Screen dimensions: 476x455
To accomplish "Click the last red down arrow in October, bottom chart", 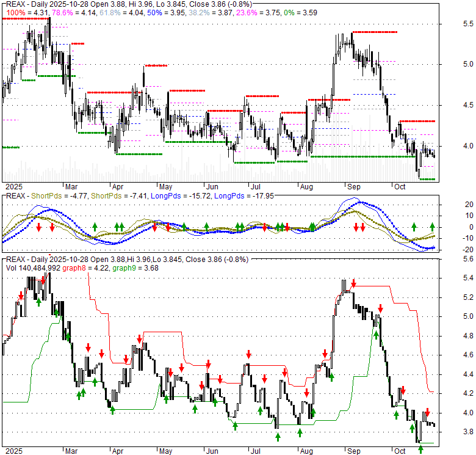I will click(427, 412).
